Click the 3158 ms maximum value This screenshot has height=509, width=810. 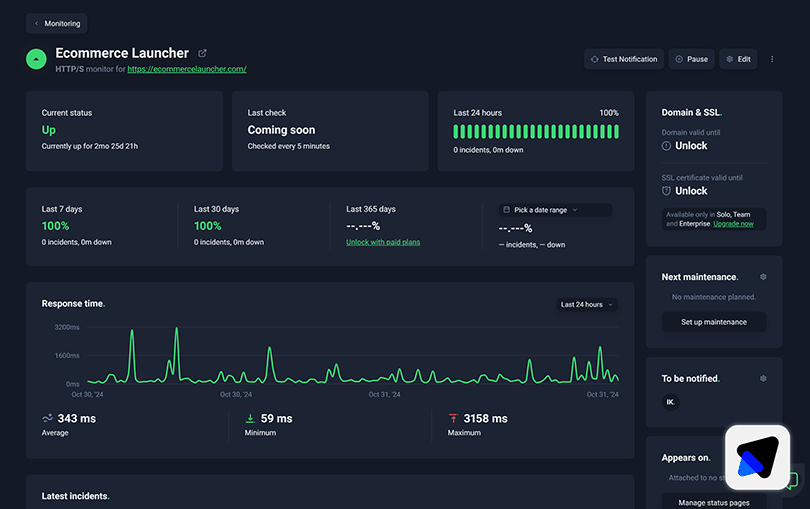click(x=486, y=419)
